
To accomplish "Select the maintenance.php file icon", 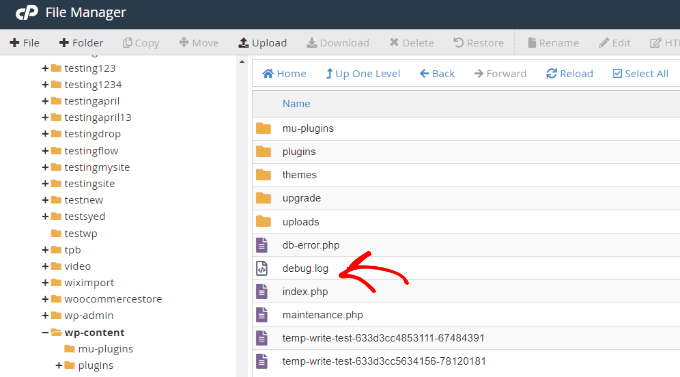I will point(262,315).
